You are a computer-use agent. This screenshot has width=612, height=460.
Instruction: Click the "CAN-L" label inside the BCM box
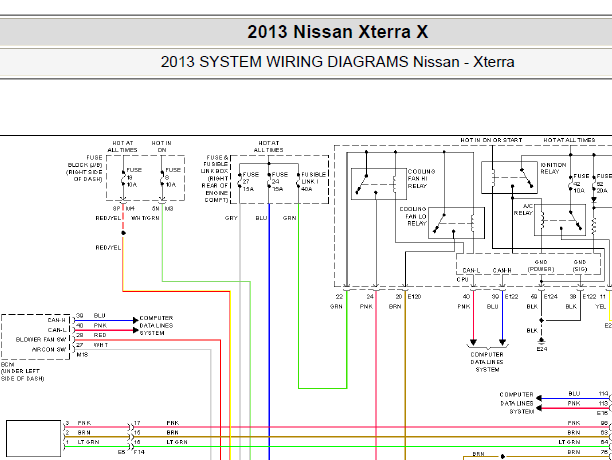click(x=57, y=330)
